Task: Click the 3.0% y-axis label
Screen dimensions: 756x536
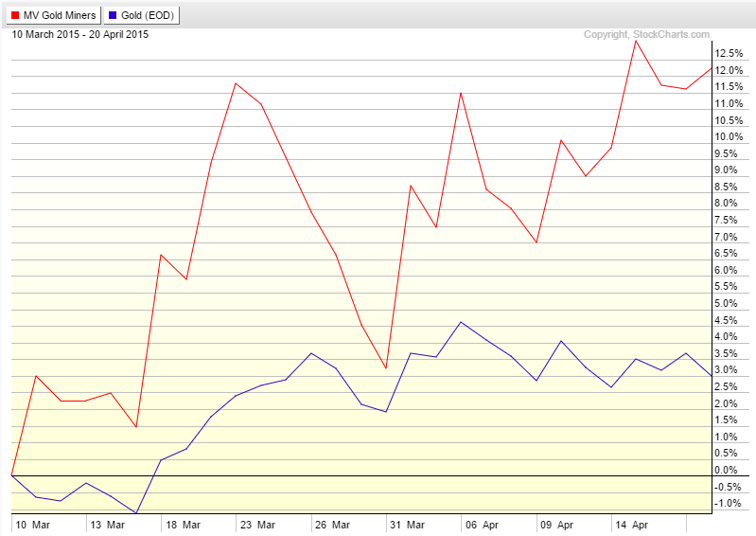Action: pos(726,370)
